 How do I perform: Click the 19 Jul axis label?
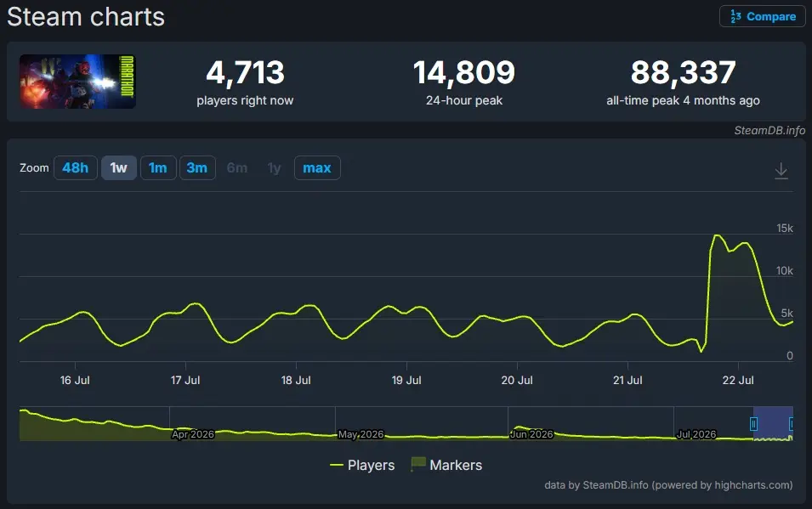point(406,380)
